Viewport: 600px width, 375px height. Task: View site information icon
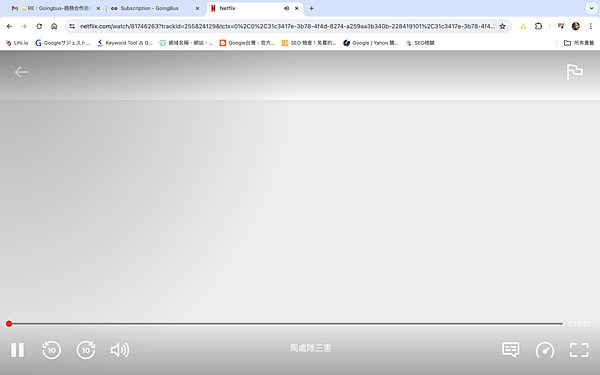click(x=72, y=26)
